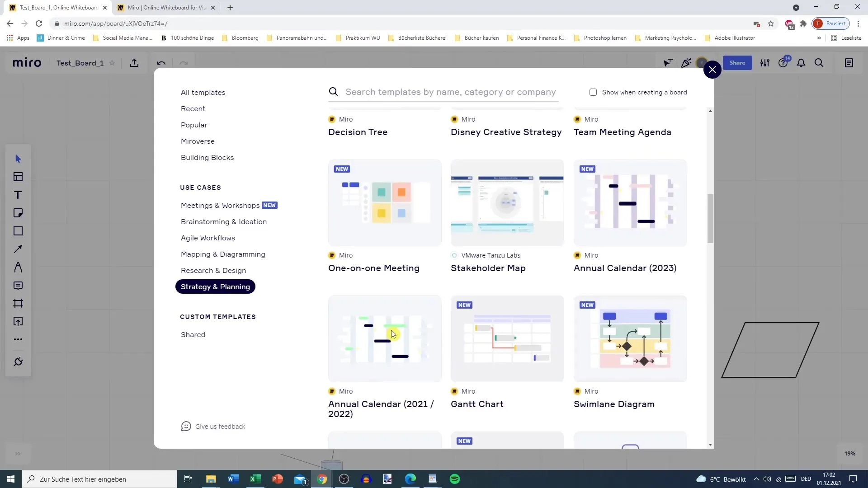Viewport: 868px width, 488px height.
Task: Click the templates list scrollbar thumb
Action: (710, 218)
